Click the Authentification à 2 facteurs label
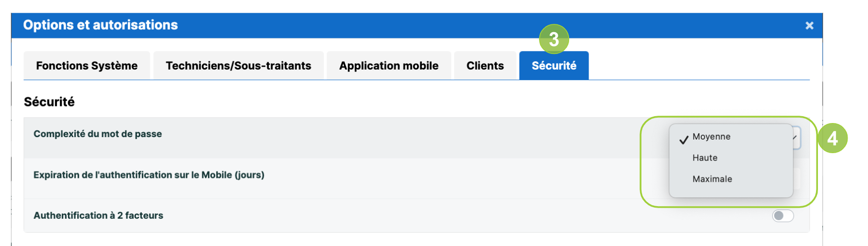 tap(98, 215)
